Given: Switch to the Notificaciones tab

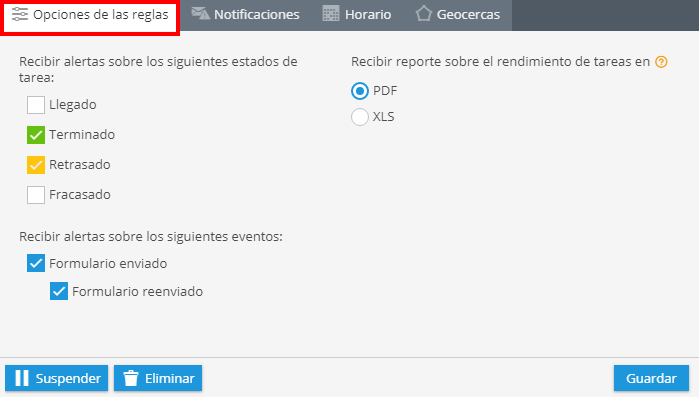Looking at the screenshot, I should coord(245,15).
